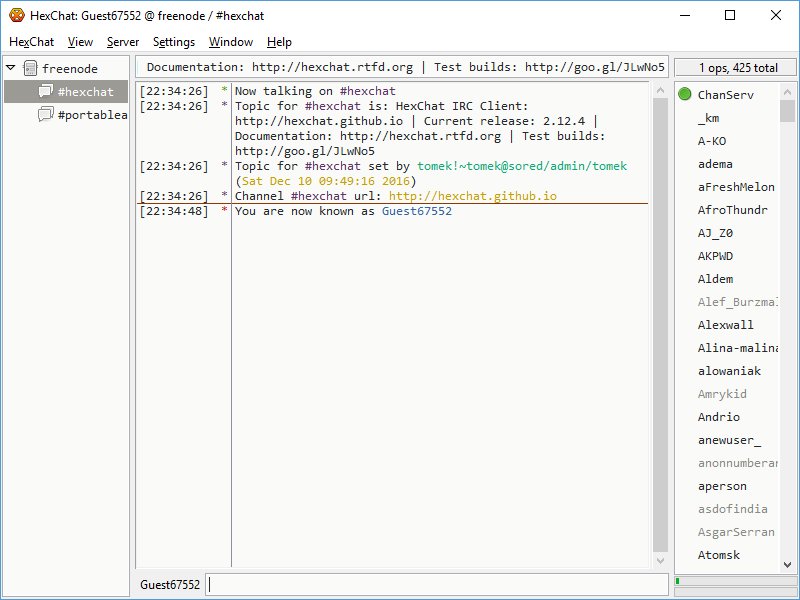The width and height of the screenshot is (800, 600).
Task: Click the user list scroll down arrow
Action: click(x=787, y=565)
